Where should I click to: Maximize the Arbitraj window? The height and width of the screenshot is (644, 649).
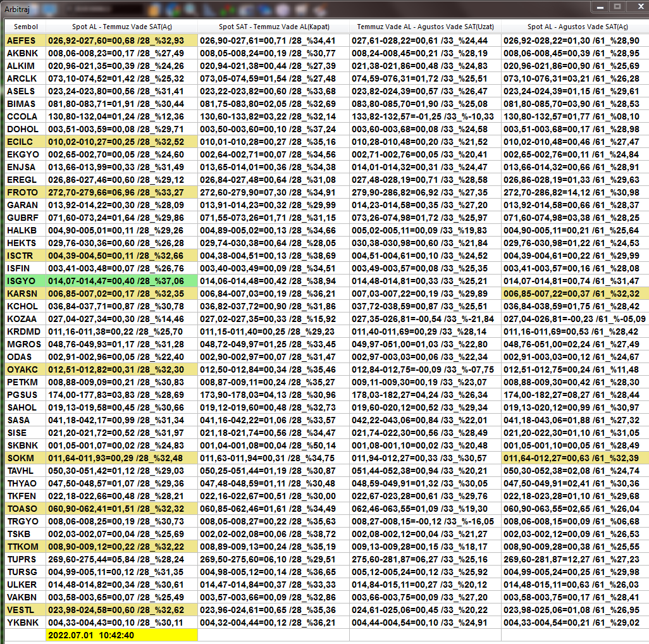point(617,7)
